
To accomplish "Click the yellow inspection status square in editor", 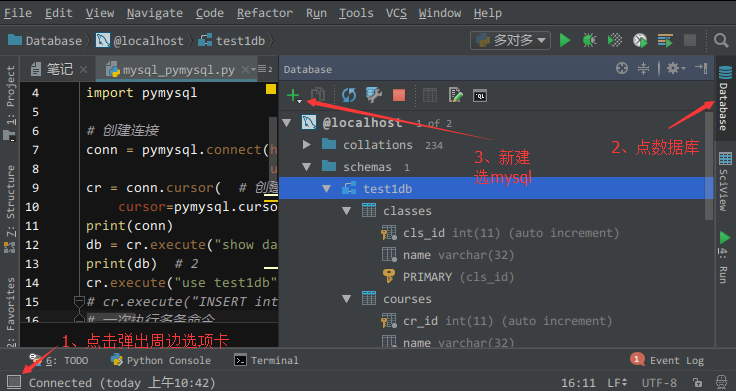I will coord(271,89).
